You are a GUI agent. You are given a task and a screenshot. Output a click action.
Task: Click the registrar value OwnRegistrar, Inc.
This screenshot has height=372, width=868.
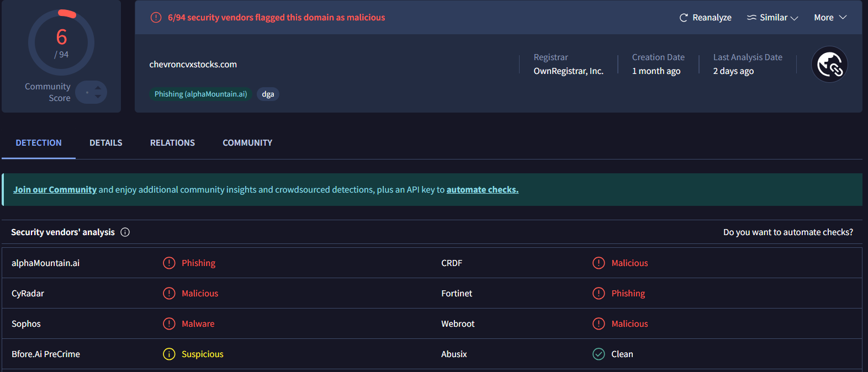[x=568, y=71]
